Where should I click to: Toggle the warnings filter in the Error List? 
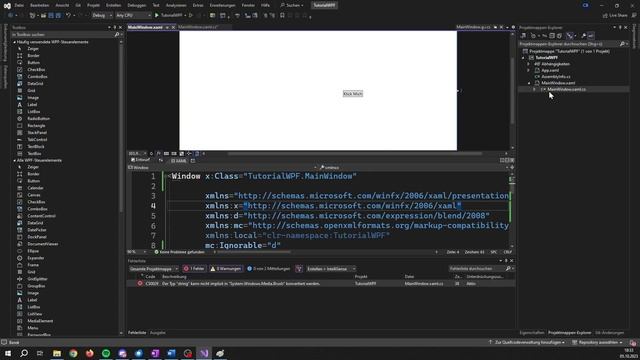[225, 269]
